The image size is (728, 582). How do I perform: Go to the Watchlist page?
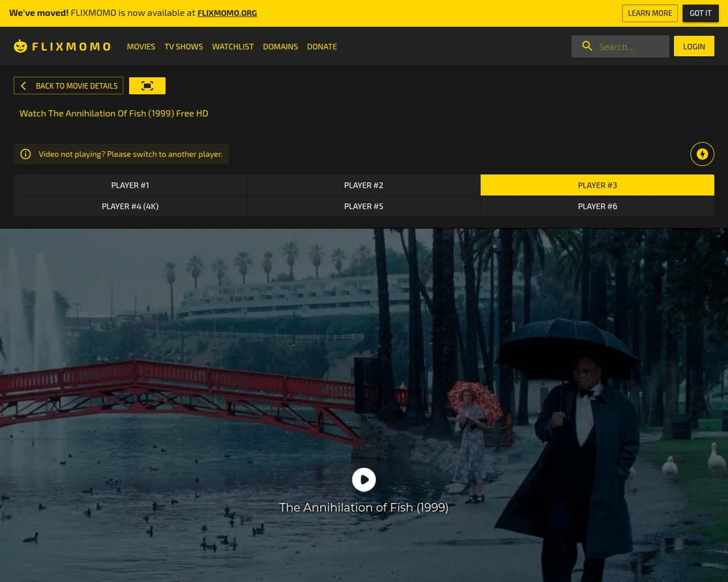[x=233, y=47]
